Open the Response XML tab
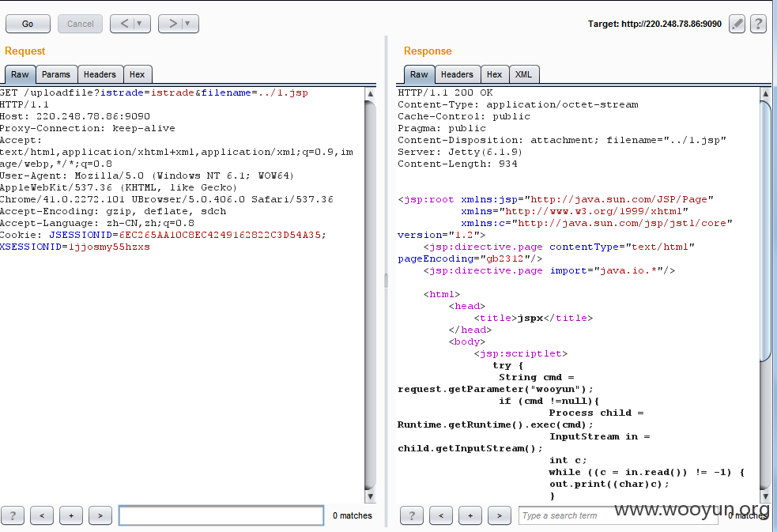 pyautogui.click(x=523, y=74)
